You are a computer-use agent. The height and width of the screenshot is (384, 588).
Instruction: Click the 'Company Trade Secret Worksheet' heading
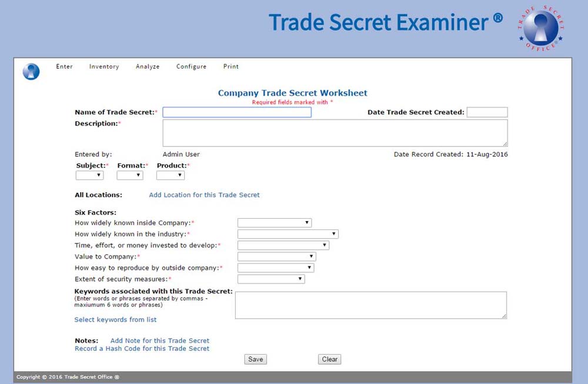point(292,93)
